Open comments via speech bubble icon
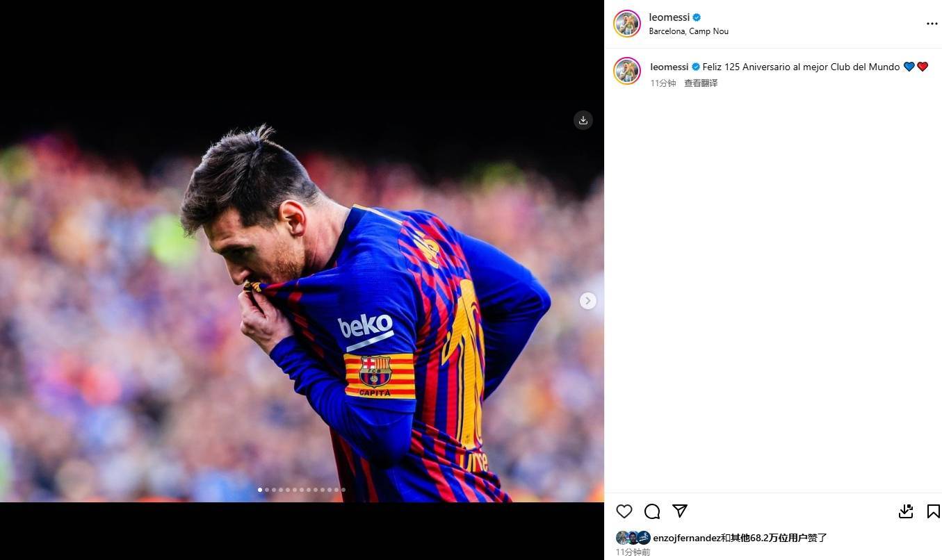 (652, 511)
